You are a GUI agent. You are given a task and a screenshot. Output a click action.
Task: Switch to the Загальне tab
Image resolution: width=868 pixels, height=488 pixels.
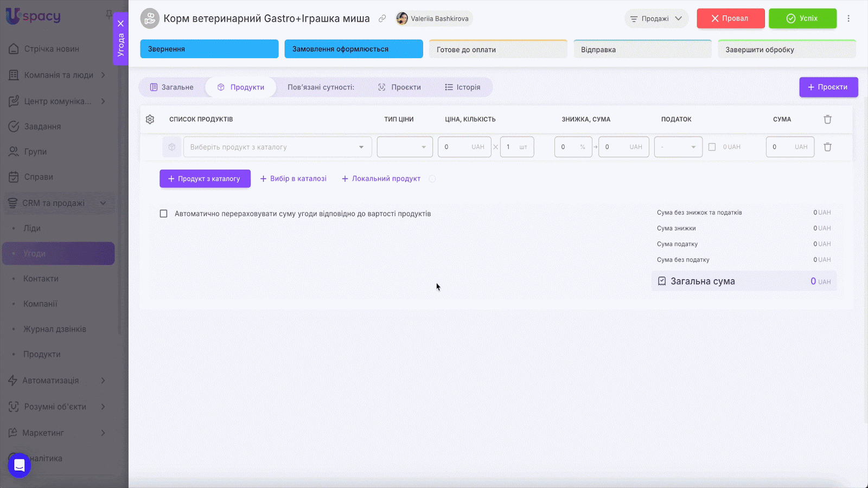coord(172,87)
